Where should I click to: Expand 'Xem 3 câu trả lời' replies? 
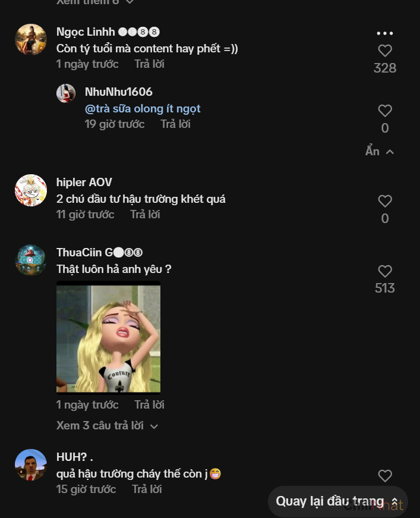(107, 426)
